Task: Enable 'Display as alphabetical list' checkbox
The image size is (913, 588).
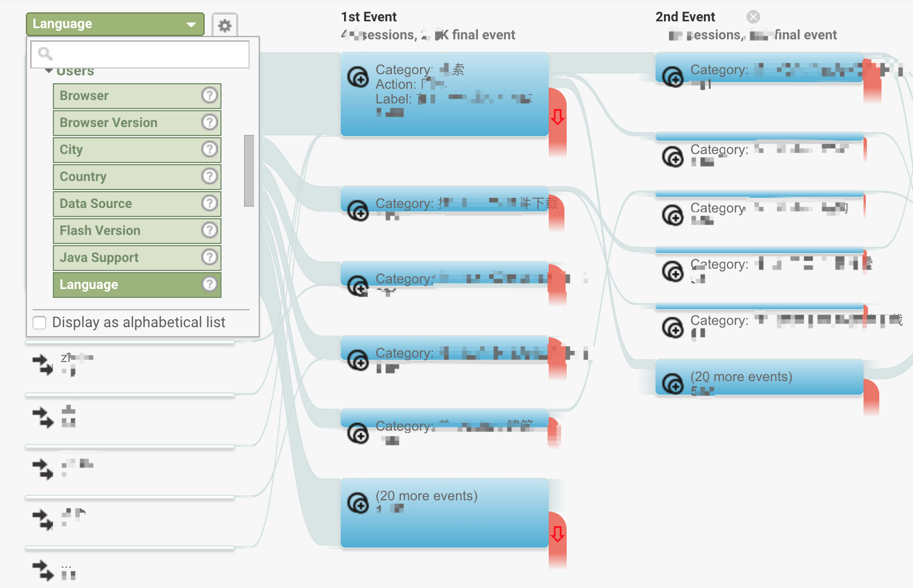Action: coord(39,323)
